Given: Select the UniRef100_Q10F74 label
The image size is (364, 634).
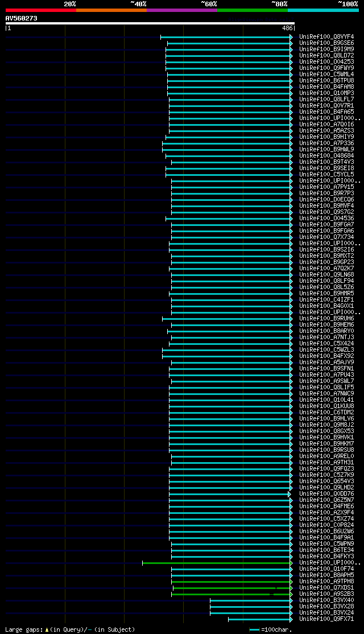Looking at the screenshot, I should pyautogui.click(x=327, y=569).
